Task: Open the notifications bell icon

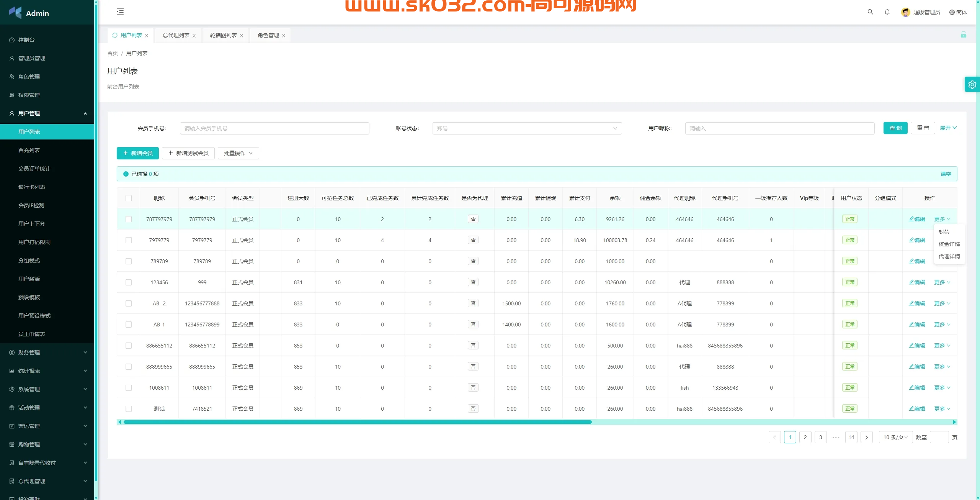Action: point(887,12)
